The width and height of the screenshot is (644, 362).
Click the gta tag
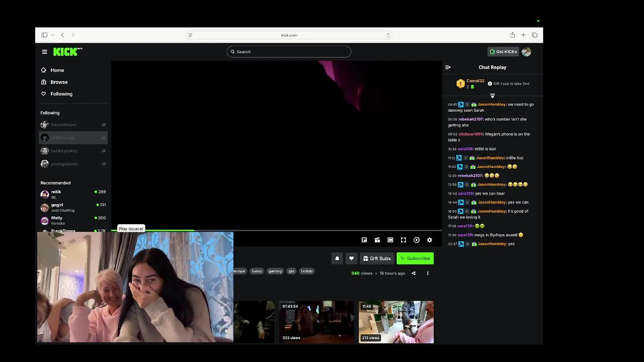[x=291, y=271]
